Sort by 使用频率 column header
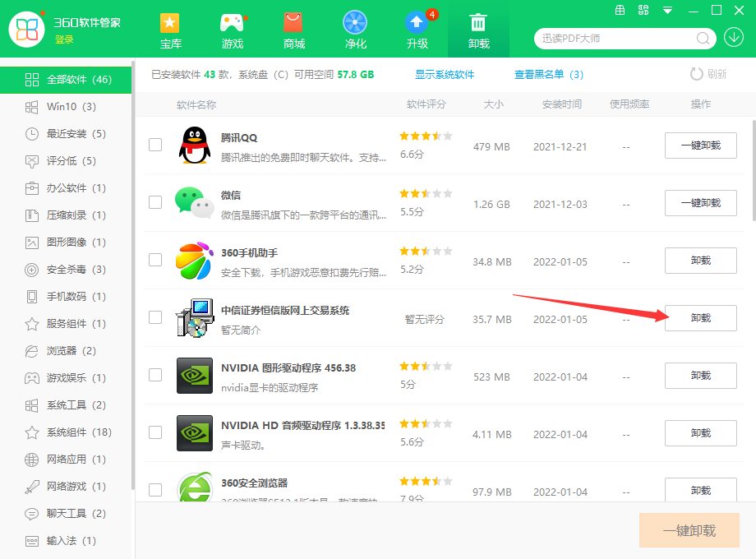756x559 pixels. [x=629, y=104]
